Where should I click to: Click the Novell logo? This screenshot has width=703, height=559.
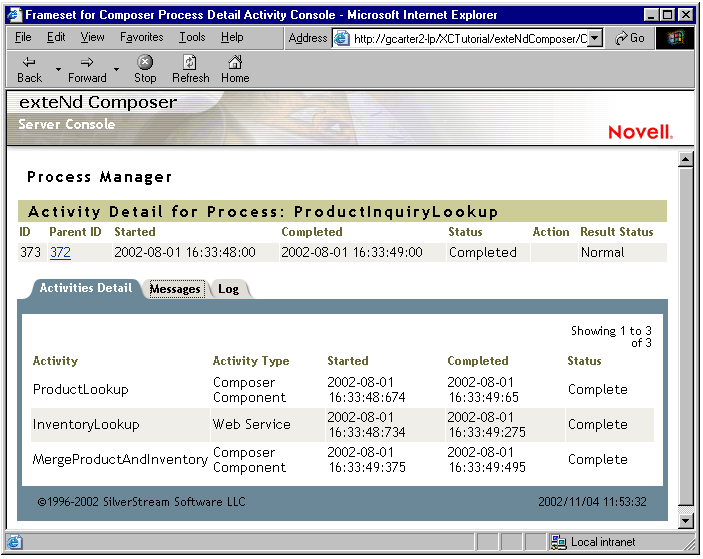point(640,132)
